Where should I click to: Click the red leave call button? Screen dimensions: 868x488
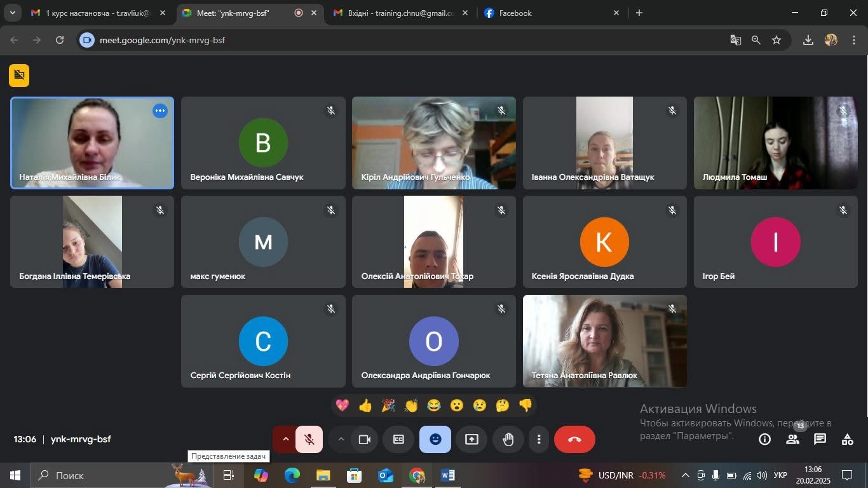click(574, 439)
